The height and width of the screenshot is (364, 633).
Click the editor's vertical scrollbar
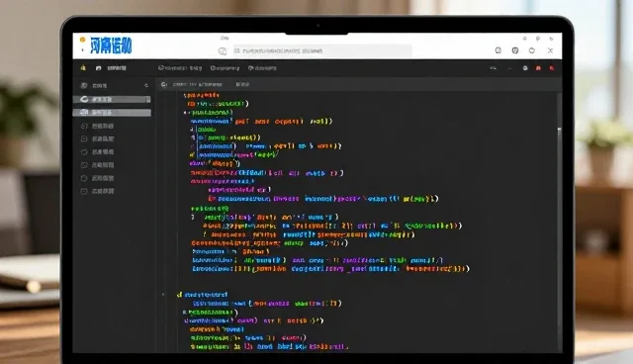tap(559, 222)
